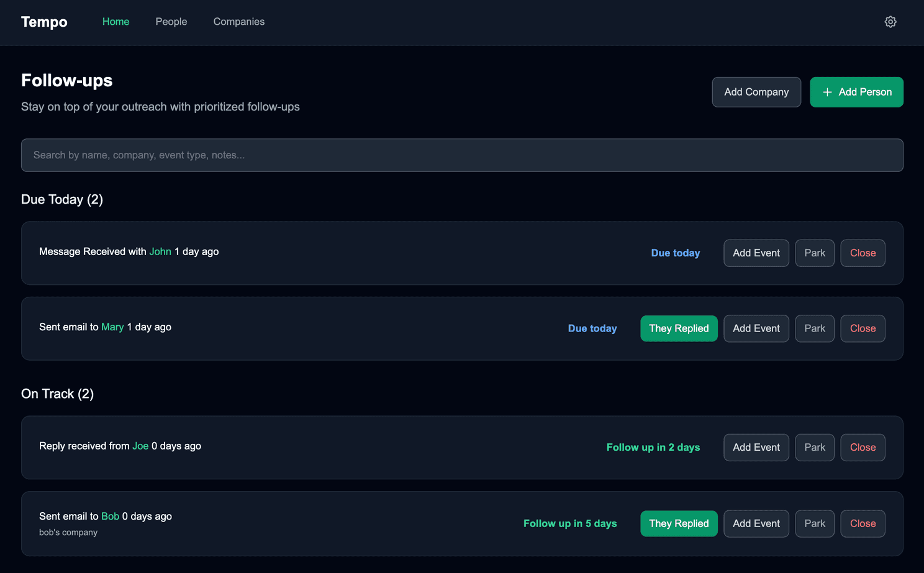This screenshot has width=924, height=573.
Task: Open Joe's profile link
Action: (140, 446)
